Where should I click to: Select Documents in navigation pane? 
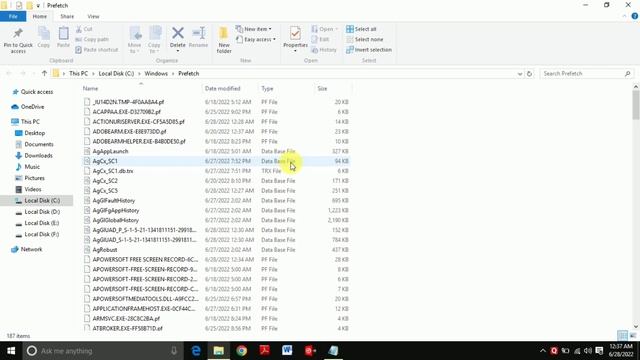(34, 144)
